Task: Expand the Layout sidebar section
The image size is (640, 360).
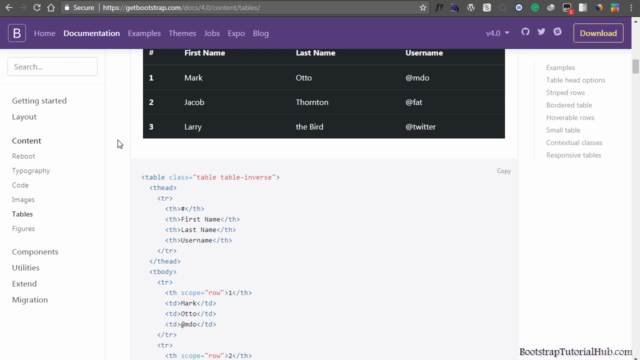Action: pyautogui.click(x=24, y=117)
